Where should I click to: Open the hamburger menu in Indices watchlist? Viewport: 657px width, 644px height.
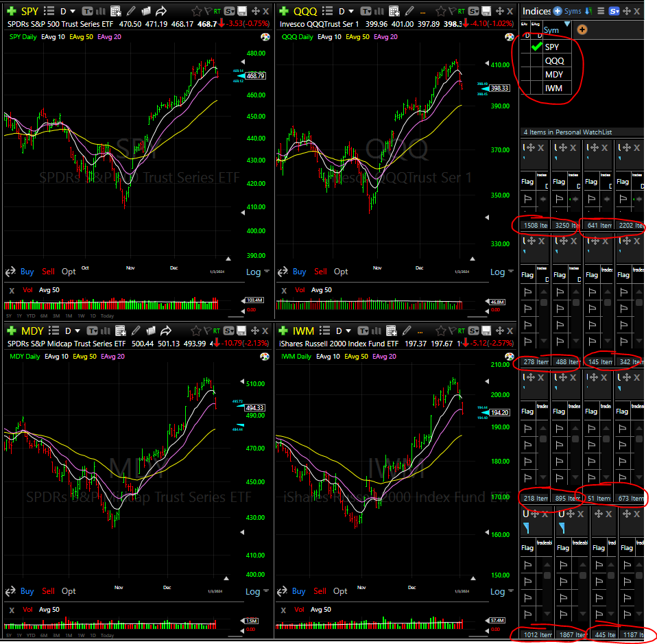pyautogui.click(x=601, y=11)
